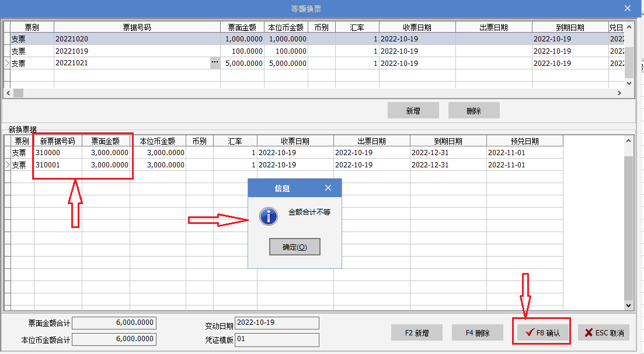Select the 5,000.0000 票面金额 cell in top grid
The image size is (644, 354).
point(242,63)
